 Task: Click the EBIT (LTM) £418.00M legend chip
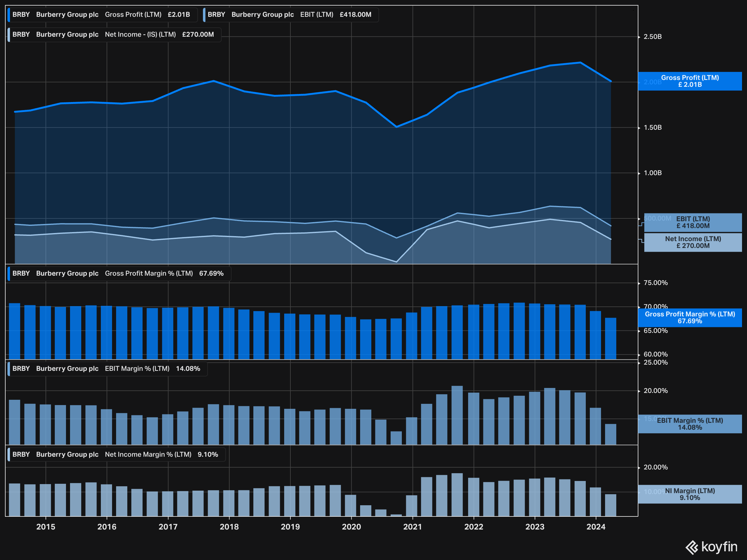click(x=290, y=15)
